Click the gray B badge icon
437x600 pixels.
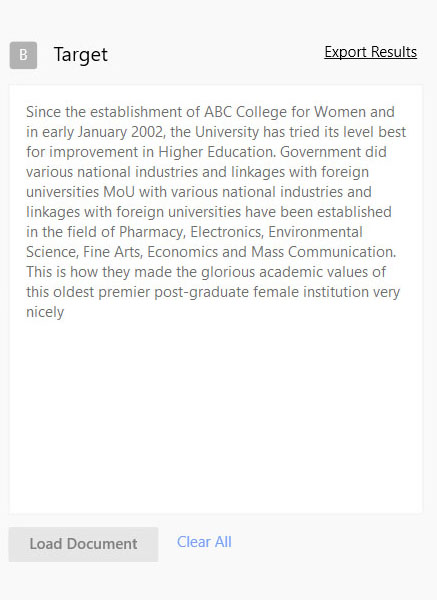pos(23,55)
